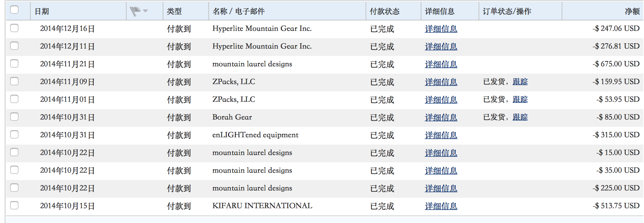Click the 订单状态/操作 column header
The image size is (644, 223).
pos(507,12)
